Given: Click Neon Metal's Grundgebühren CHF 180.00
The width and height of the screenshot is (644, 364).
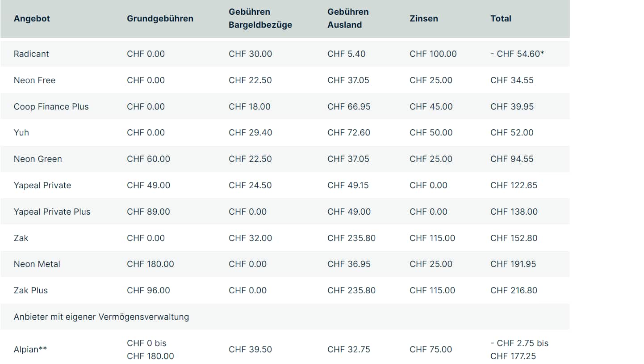Looking at the screenshot, I should pyautogui.click(x=150, y=264).
